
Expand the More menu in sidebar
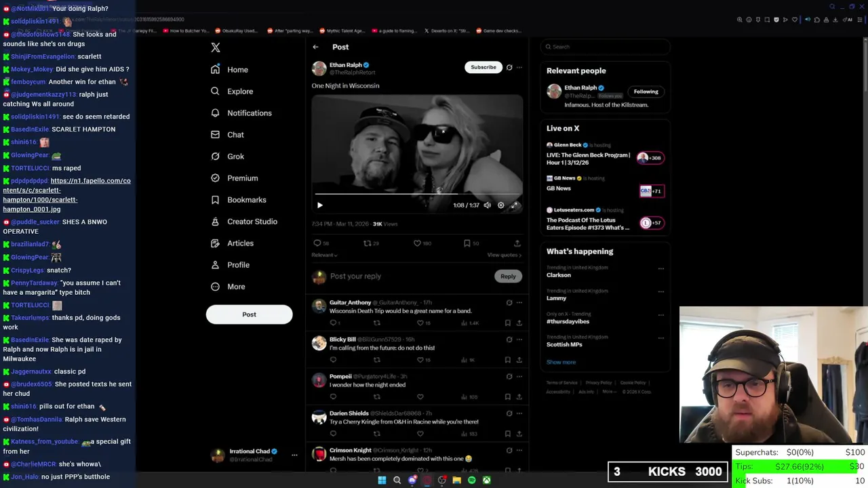click(227, 287)
